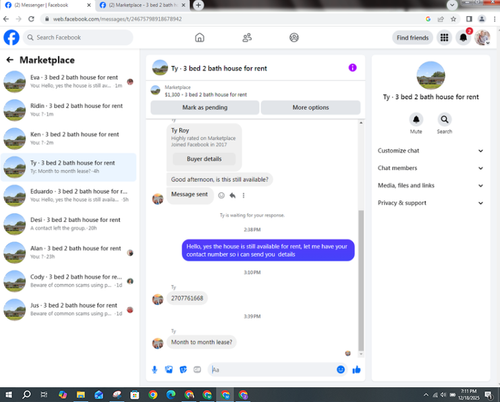Choose a sticker icon
The height and width of the screenshot is (402, 500).
pyautogui.click(x=183, y=369)
